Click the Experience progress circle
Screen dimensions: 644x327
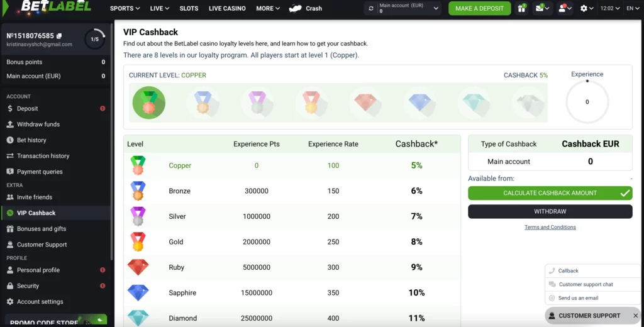587,102
